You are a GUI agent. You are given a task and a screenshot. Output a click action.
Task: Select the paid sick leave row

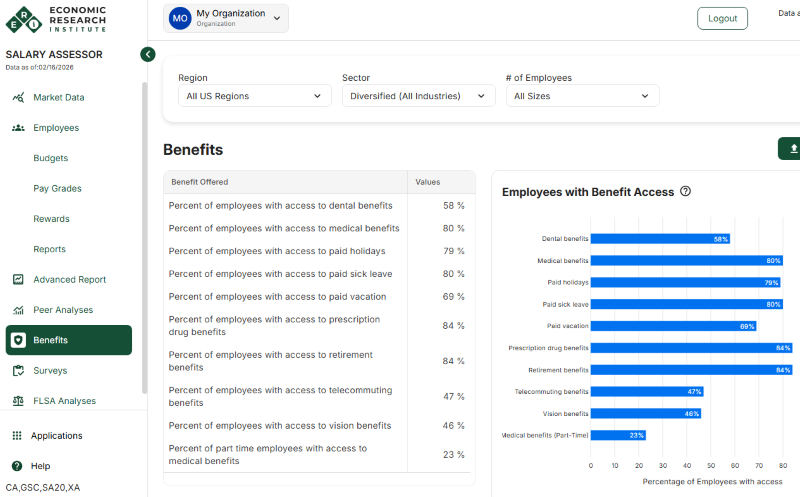tap(319, 274)
